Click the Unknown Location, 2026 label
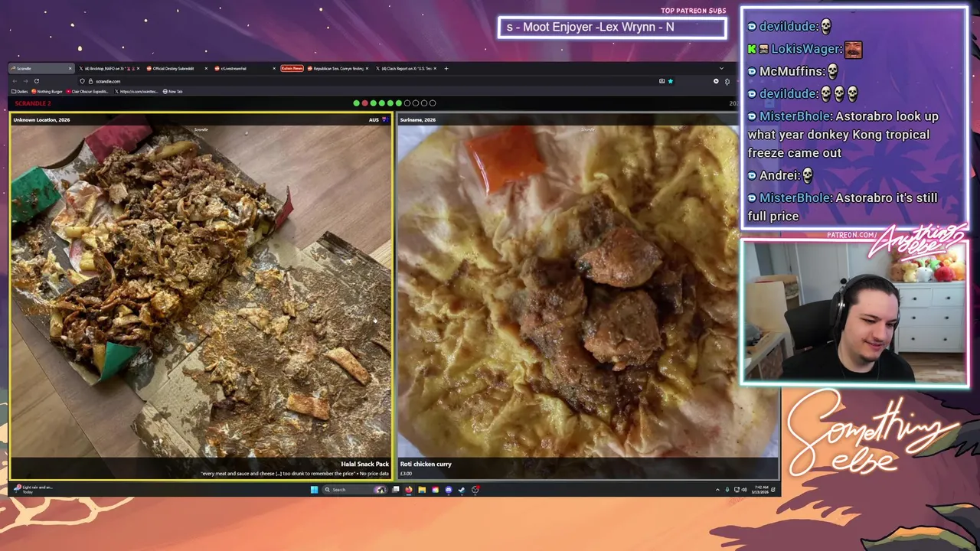The width and height of the screenshot is (980, 551). tap(41, 119)
